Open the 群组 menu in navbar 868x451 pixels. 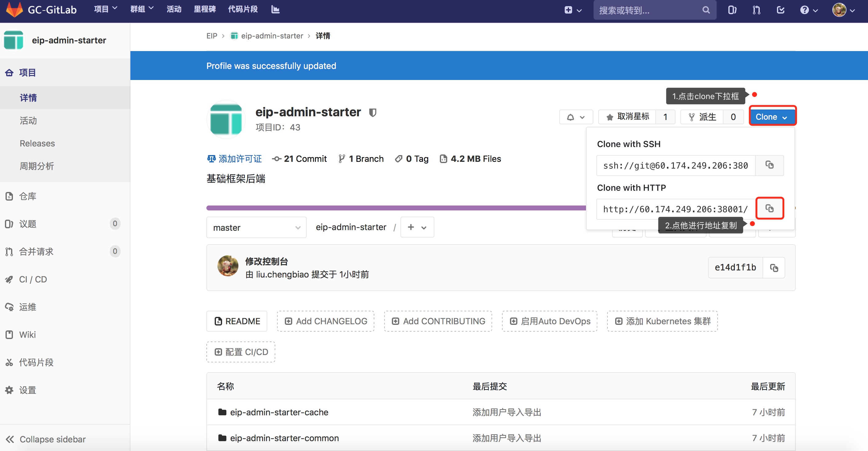(x=141, y=10)
